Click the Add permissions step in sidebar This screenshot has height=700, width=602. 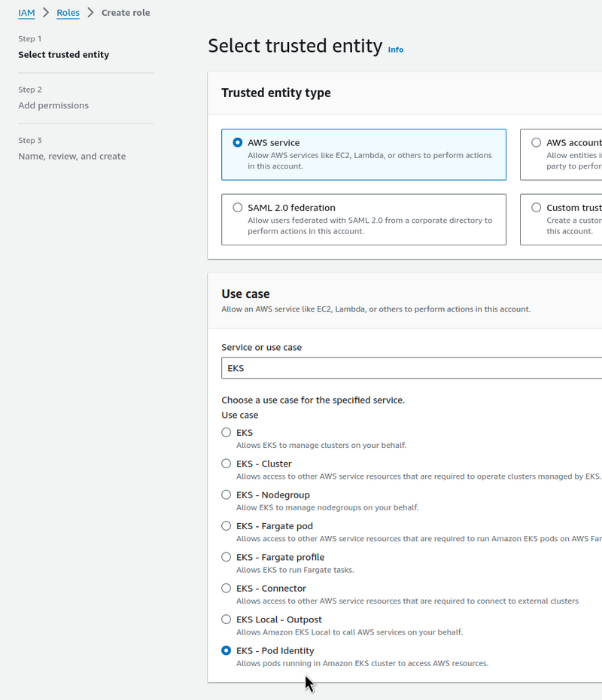pyautogui.click(x=53, y=105)
